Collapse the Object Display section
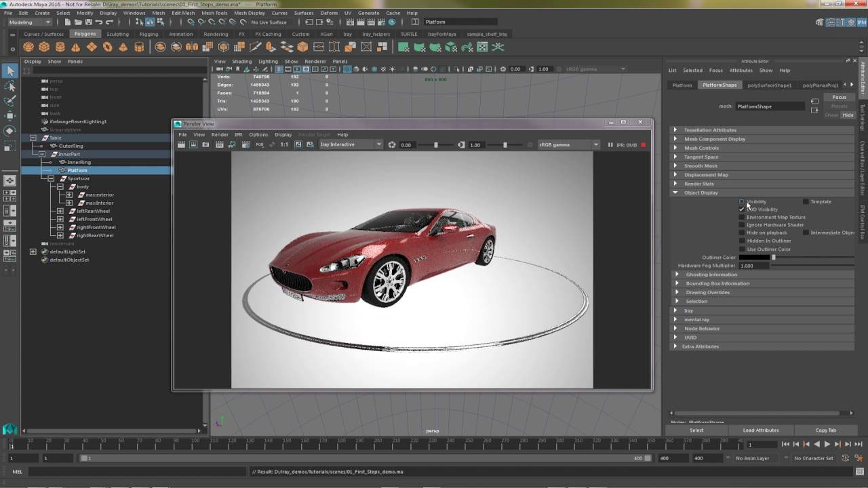This screenshot has width=868, height=488. coord(675,192)
